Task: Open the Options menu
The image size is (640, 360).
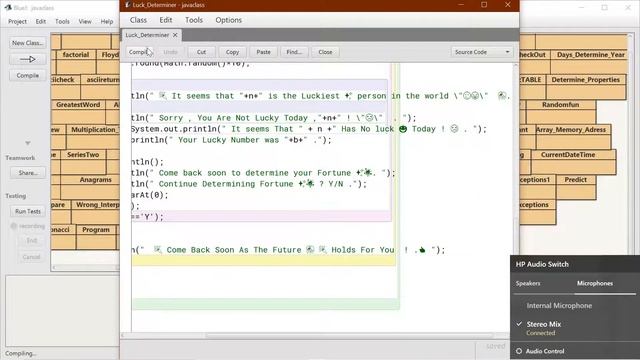Action: (229, 20)
